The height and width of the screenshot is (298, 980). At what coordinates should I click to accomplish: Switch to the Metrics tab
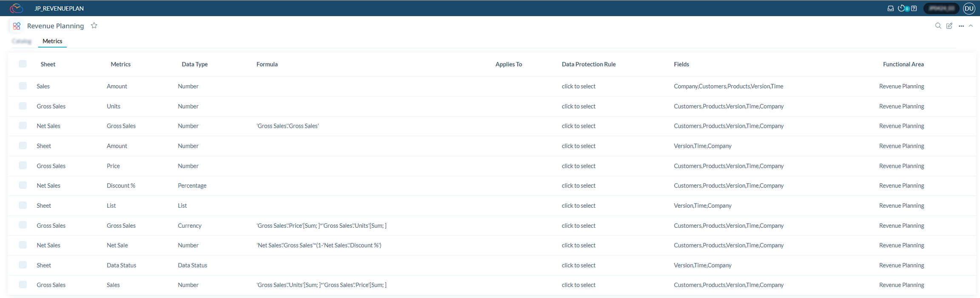pyautogui.click(x=52, y=41)
